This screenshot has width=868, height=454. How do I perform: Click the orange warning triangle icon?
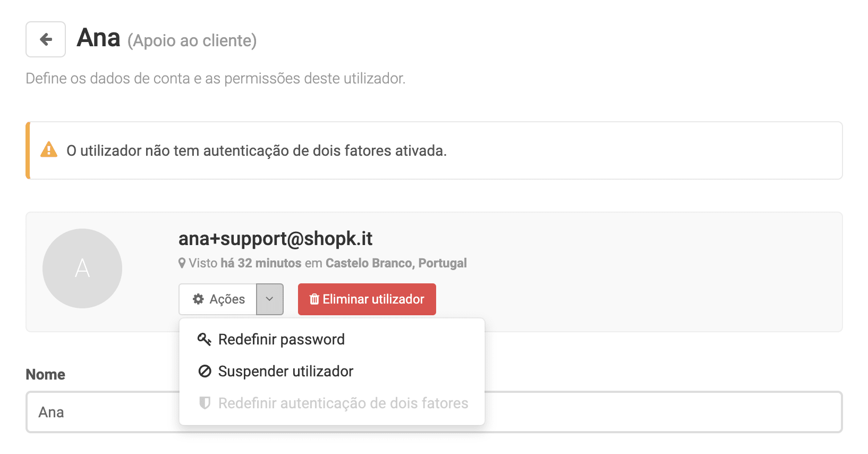coord(49,150)
